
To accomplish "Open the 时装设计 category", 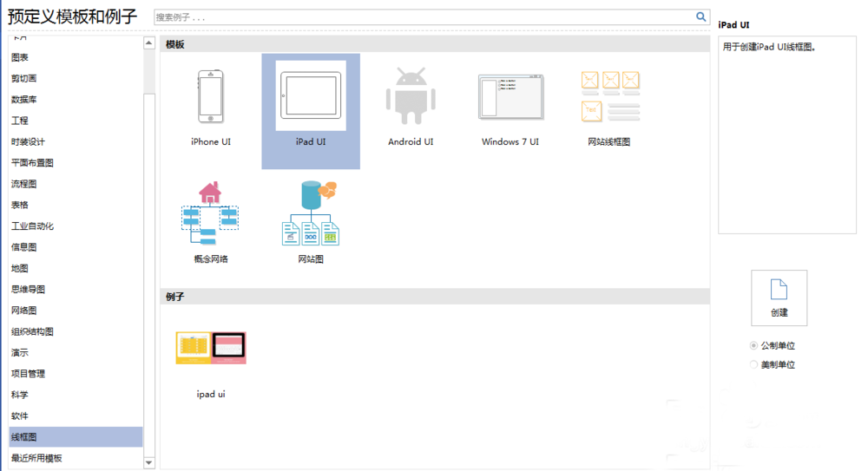I will tap(76, 141).
